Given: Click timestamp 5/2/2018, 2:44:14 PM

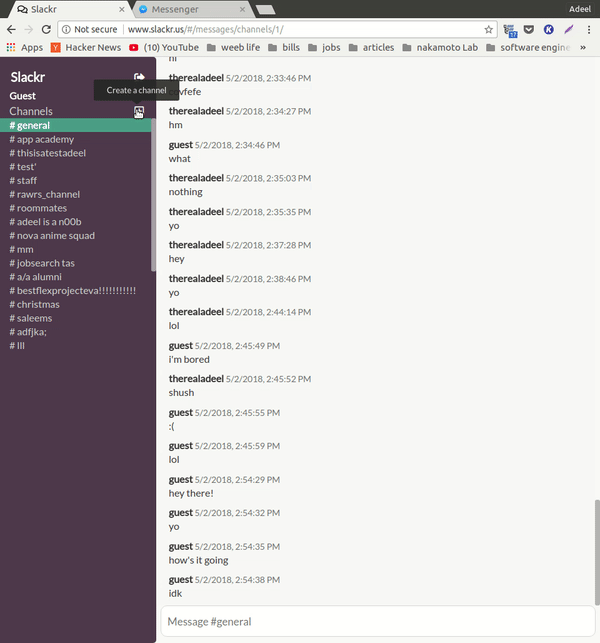Looking at the screenshot, I should coord(268,312).
